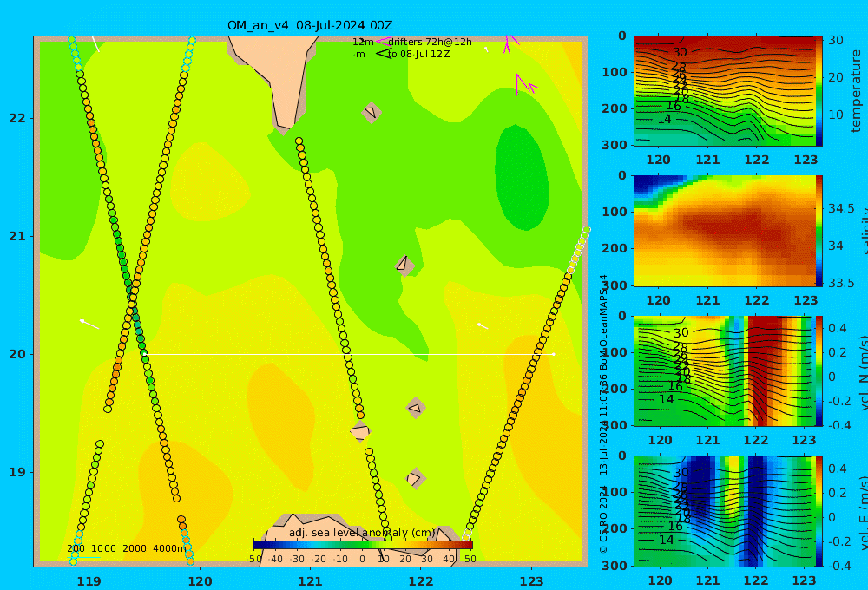This screenshot has height=590, width=868.
Task: Click the CSIRO BoM OceanMAPS vertical copyright text
Action: coord(603,414)
